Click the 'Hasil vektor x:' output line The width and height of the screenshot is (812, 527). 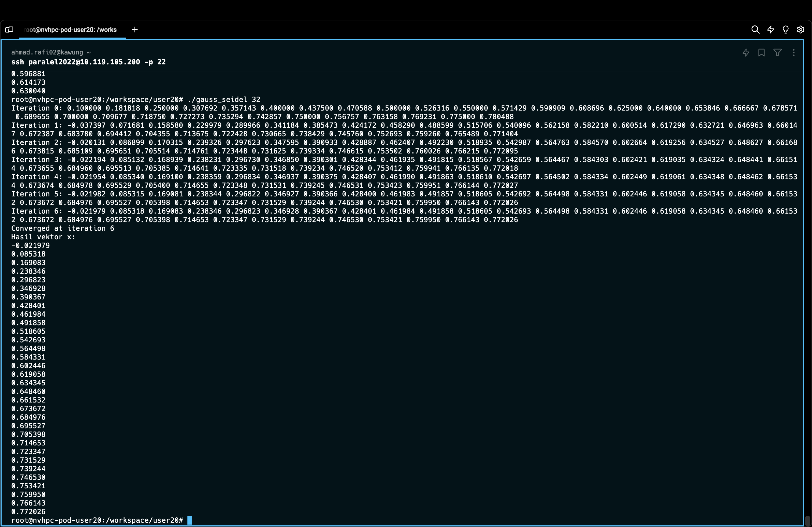tap(43, 237)
